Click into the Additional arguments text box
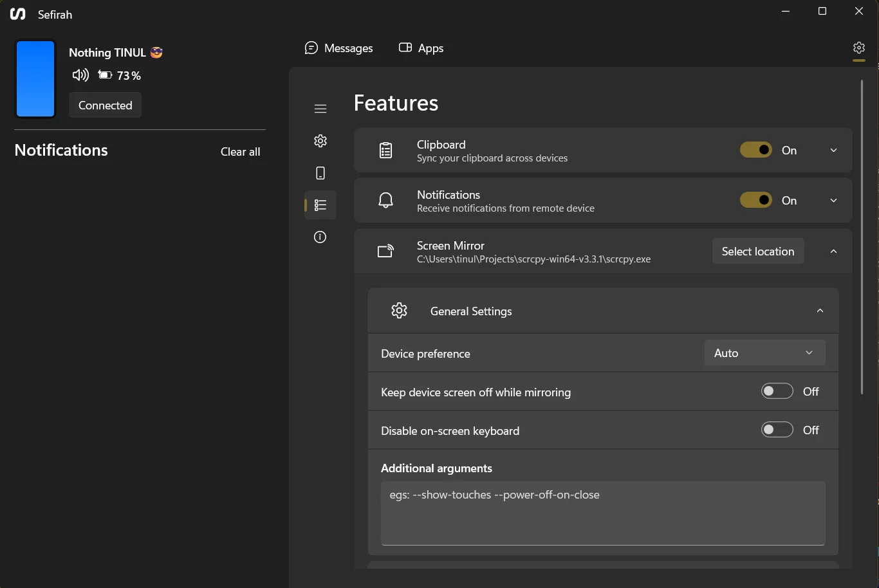The image size is (879, 588). coord(603,513)
